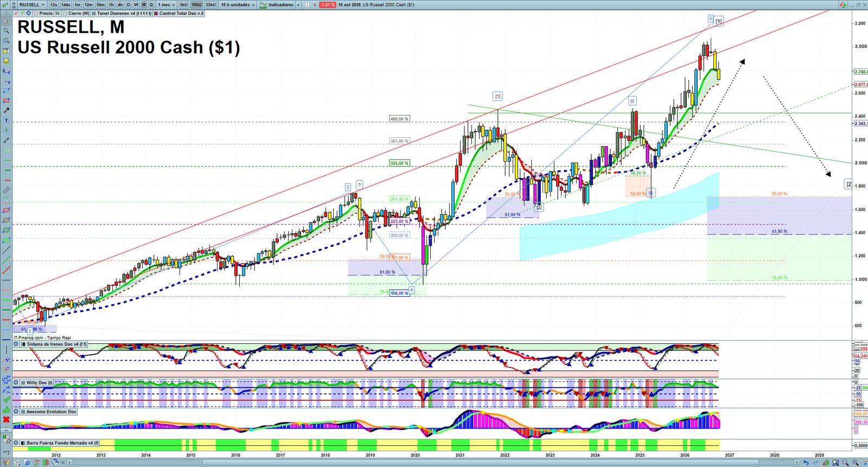Screen dimensions: 868x467
Task: Select the 5kU units button
Action: pos(183,5)
